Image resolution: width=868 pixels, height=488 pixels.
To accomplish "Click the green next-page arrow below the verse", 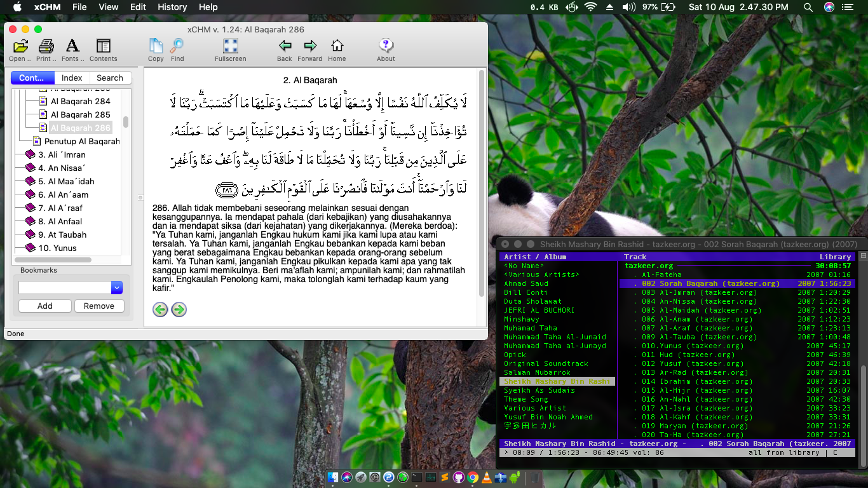I will [x=179, y=309].
